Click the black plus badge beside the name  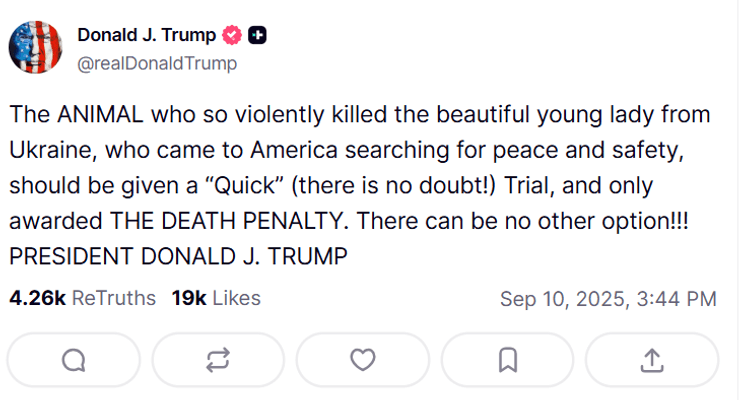click(258, 36)
